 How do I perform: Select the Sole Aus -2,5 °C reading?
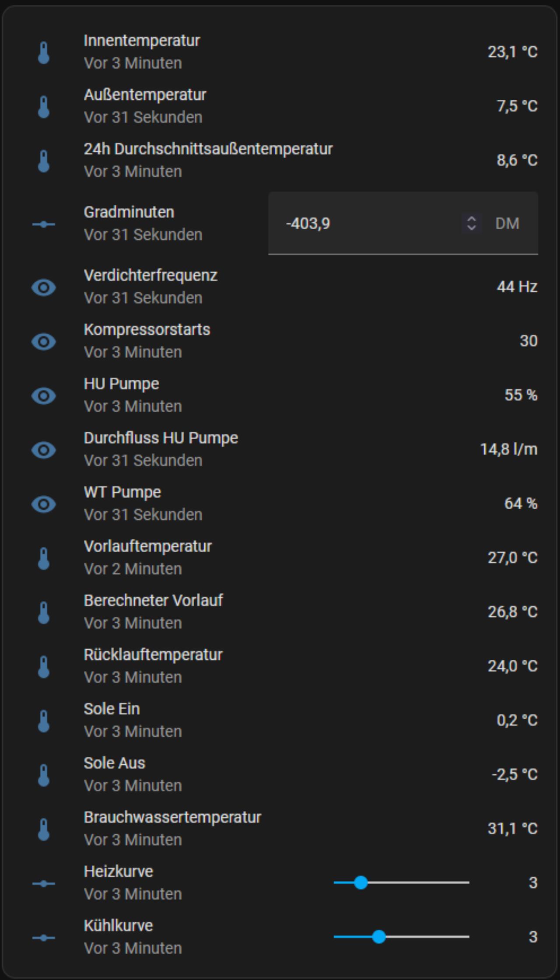point(514,774)
